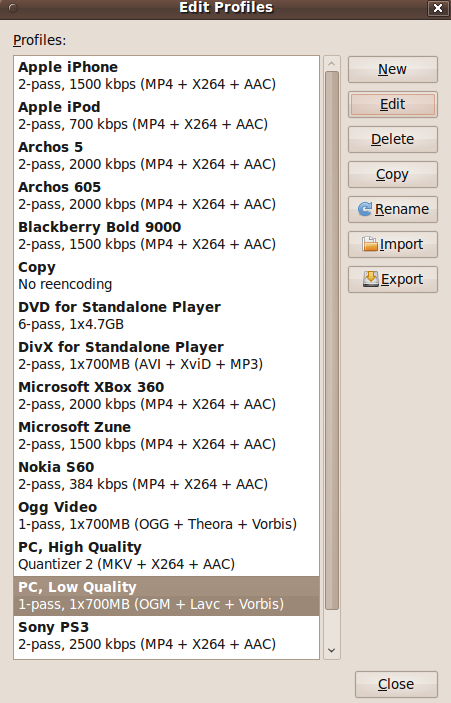Create a profile with the New button
Image resolution: width=451 pixels, height=703 pixels.
tap(393, 69)
